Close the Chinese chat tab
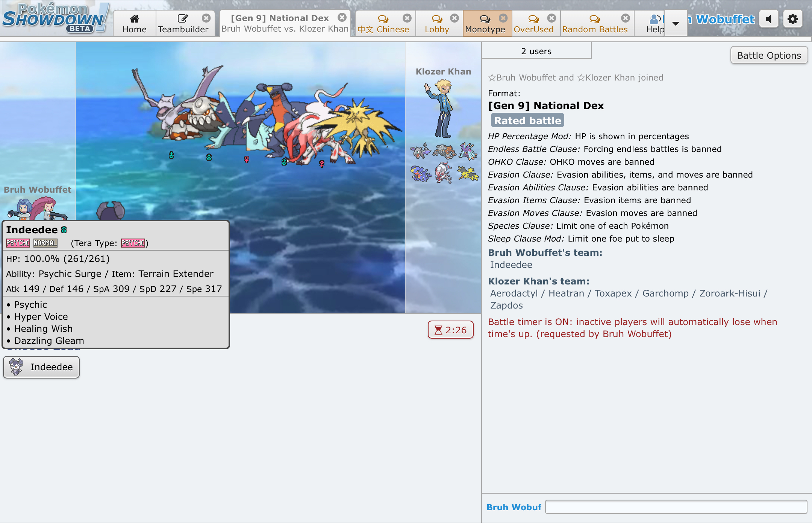Viewport: 812px width, 523px height. point(407,18)
